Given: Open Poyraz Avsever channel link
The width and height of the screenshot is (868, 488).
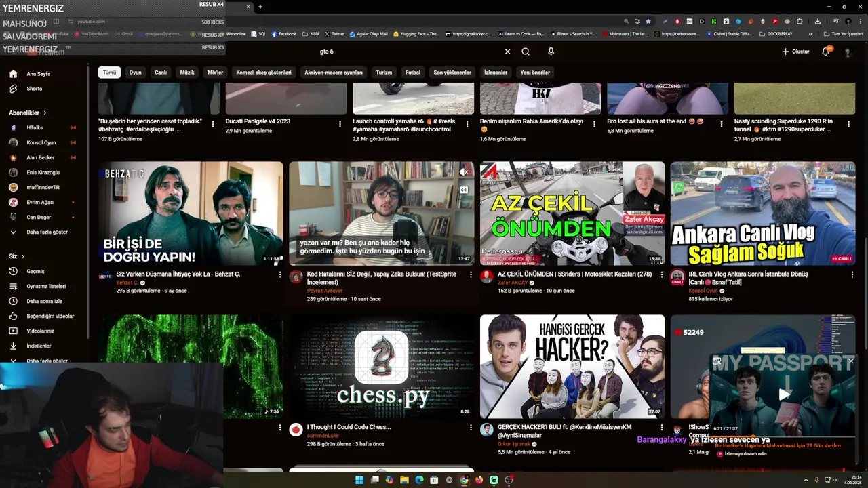Looking at the screenshot, I should (325, 291).
